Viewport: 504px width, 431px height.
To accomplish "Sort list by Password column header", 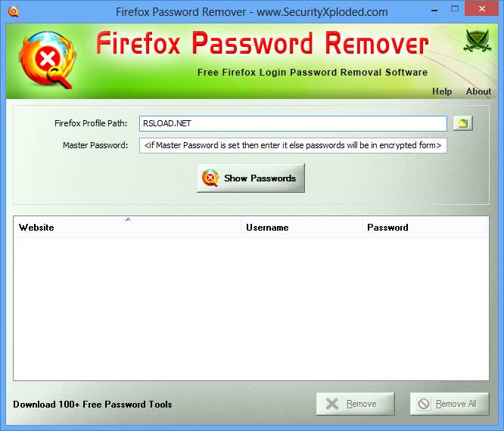I will [x=425, y=228].
